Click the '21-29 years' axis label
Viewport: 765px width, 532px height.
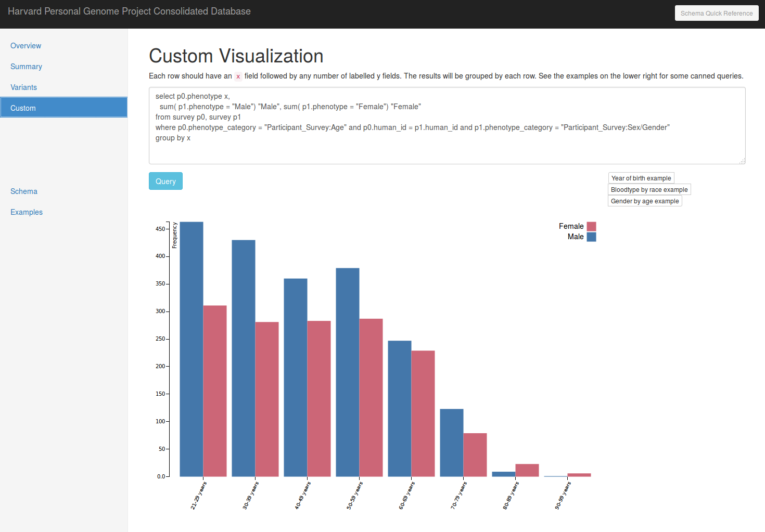click(198, 496)
